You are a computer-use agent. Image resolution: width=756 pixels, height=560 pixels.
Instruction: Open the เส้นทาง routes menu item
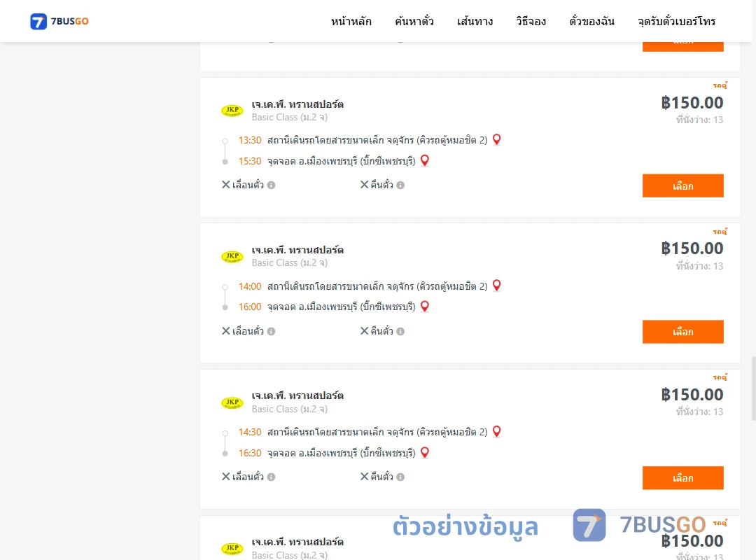pyautogui.click(x=475, y=21)
